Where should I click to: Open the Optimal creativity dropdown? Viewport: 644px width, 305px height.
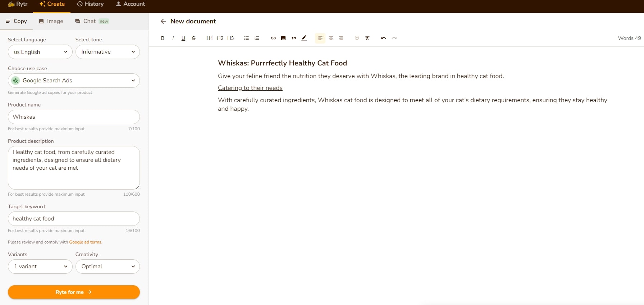pyautogui.click(x=108, y=267)
